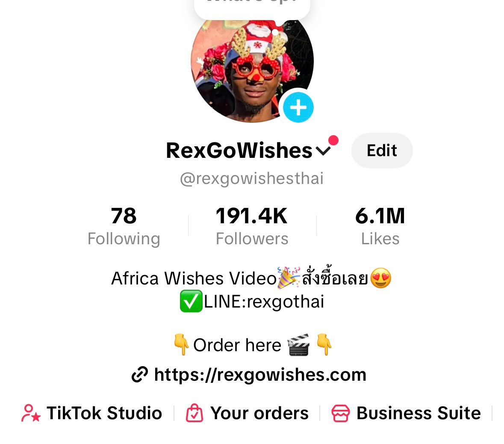Tap the blue plus badge on avatar
This screenshot has width=504, height=444.
298,107
